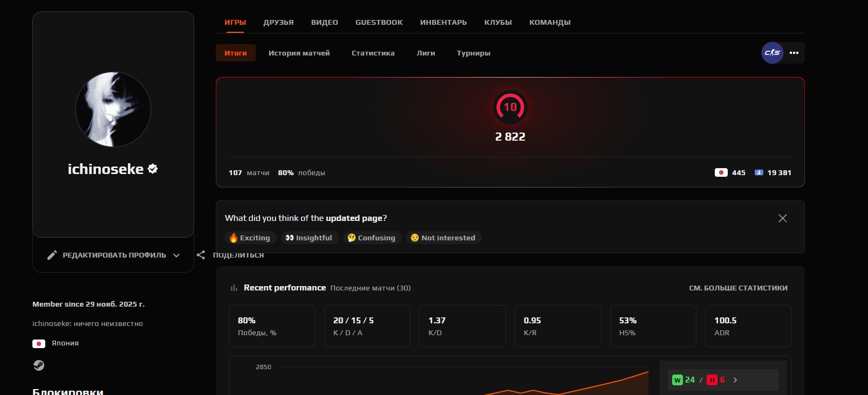Expand the Редактировать профиль dropdown chevron

(x=176, y=255)
